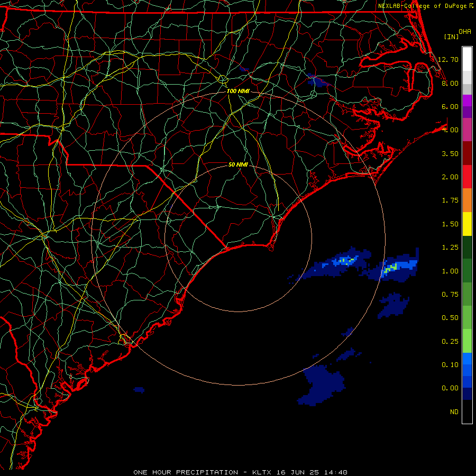Click the 1.00 legend value
Screen dimensions: 476x476
click(450, 271)
